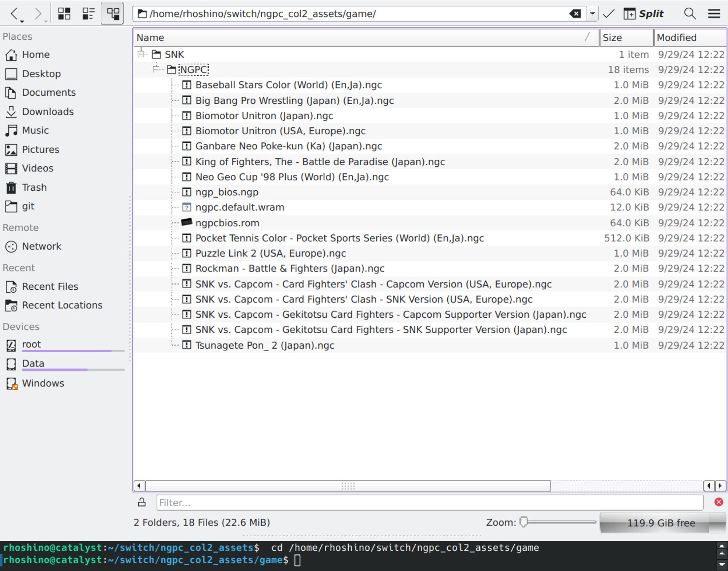Screen dimensions: 728x571
Task: Confirm location with checkmark button
Action: [608, 14]
